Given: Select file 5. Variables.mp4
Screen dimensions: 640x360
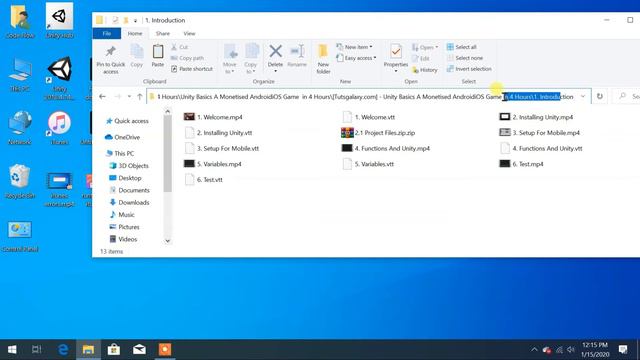Looking at the screenshot, I should pos(213,164).
